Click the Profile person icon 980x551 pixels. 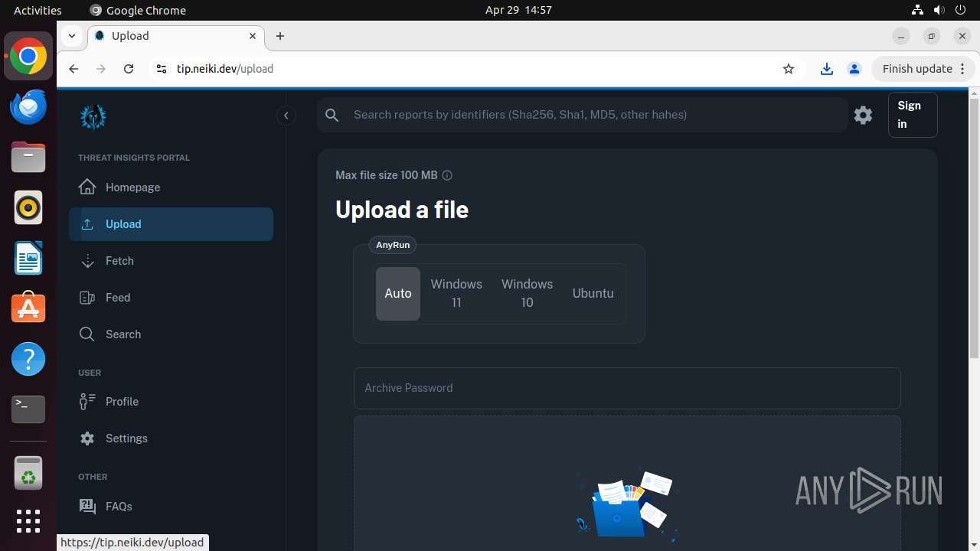pos(87,401)
